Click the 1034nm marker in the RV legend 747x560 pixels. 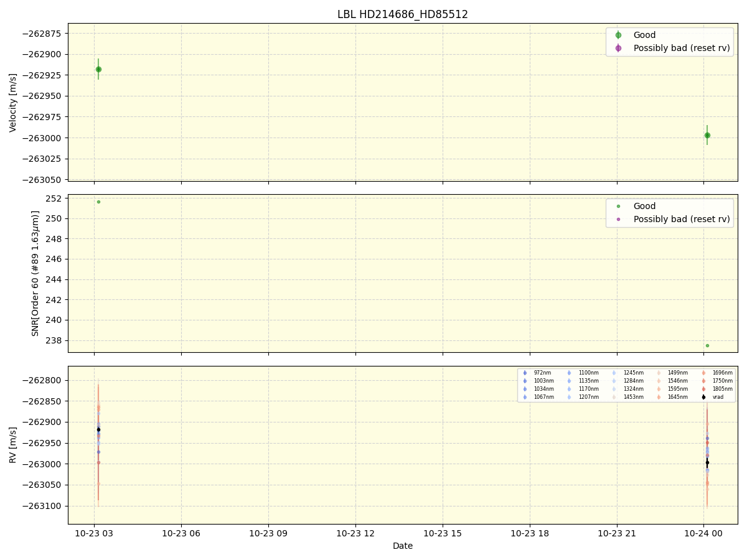525,389
